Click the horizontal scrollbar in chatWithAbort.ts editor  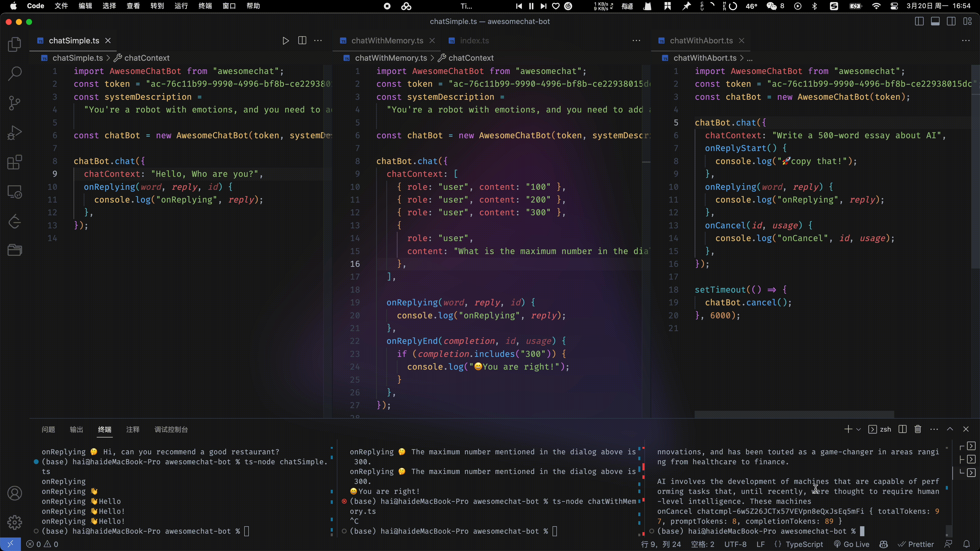[x=794, y=414]
